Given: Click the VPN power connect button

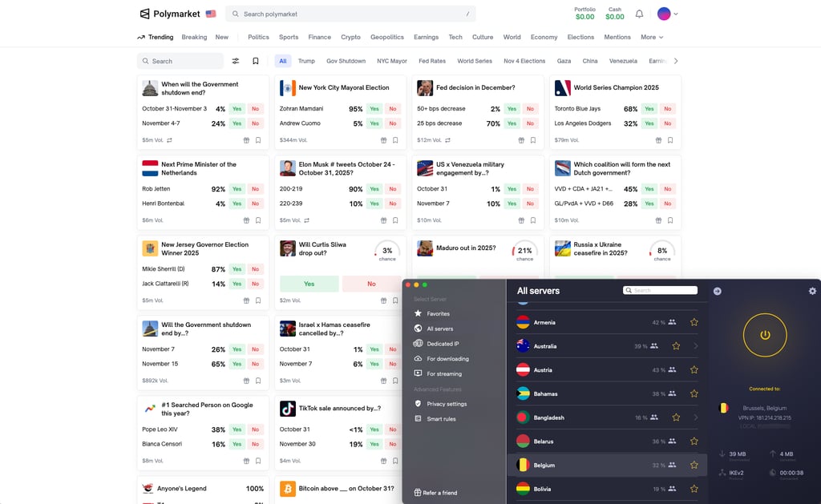Looking at the screenshot, I should 765,335.
